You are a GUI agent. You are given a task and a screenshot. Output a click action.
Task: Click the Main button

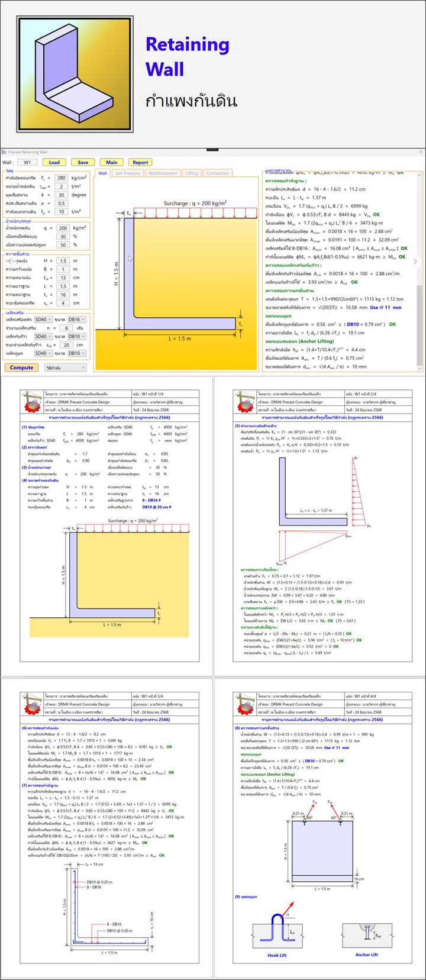pyautogui.click(x=112, y=162)
